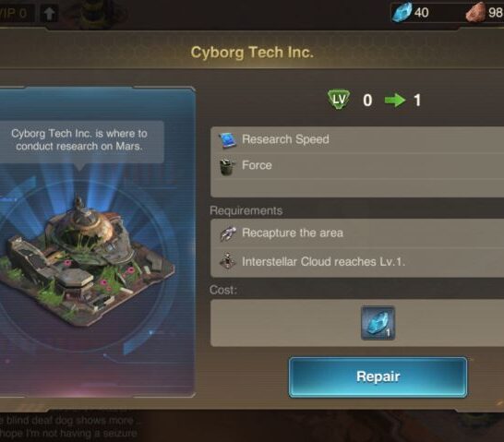Click the Force bucket icon

(x=227, y=166)
